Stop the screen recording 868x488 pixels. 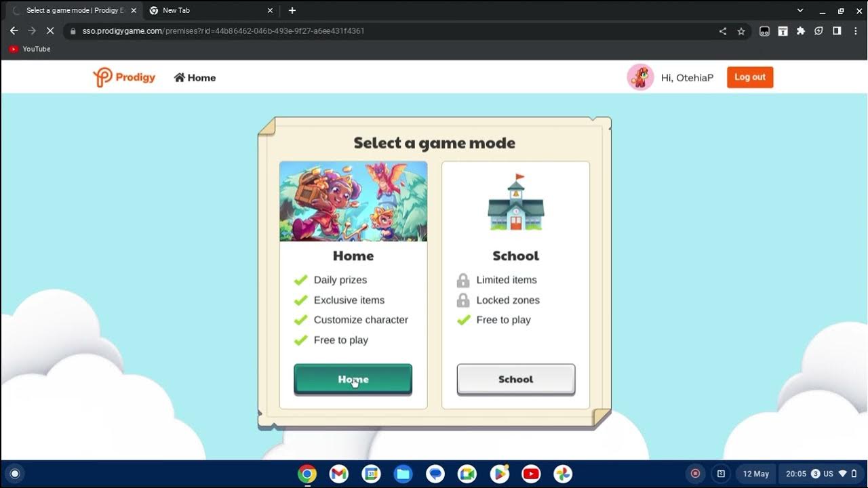click(695, 474)
